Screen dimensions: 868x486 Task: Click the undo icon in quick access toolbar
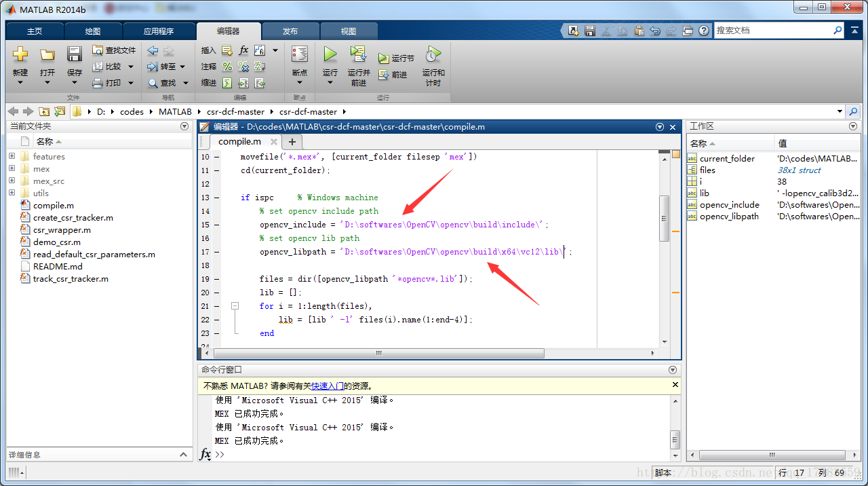tap(655, 31)
